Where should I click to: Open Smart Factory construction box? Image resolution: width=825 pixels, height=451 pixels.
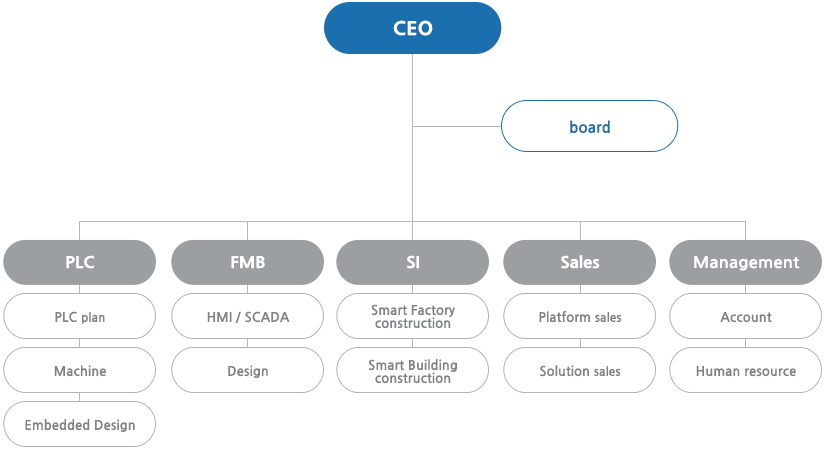tap(412, 316)
